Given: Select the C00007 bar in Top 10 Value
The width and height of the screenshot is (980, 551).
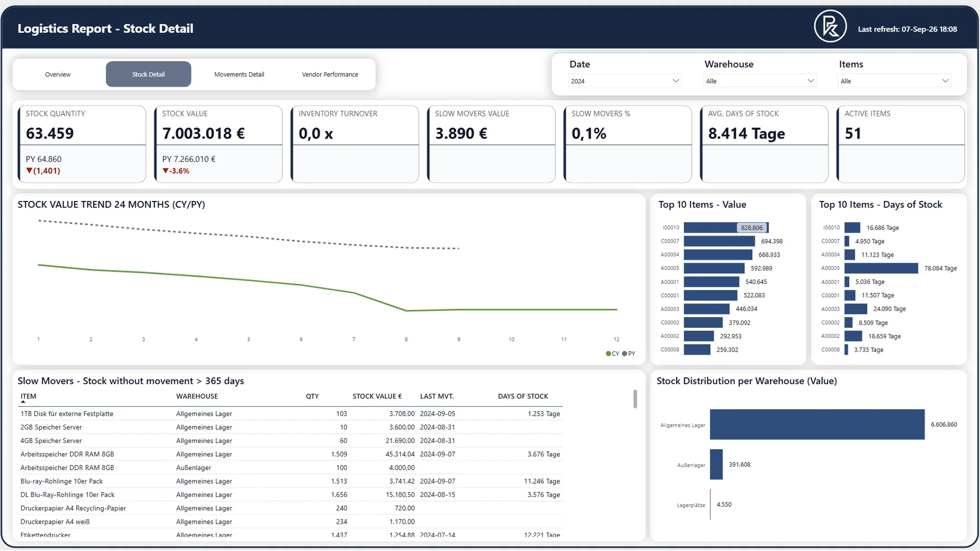Looking at the screenshot, I should (x=719, y=241).
